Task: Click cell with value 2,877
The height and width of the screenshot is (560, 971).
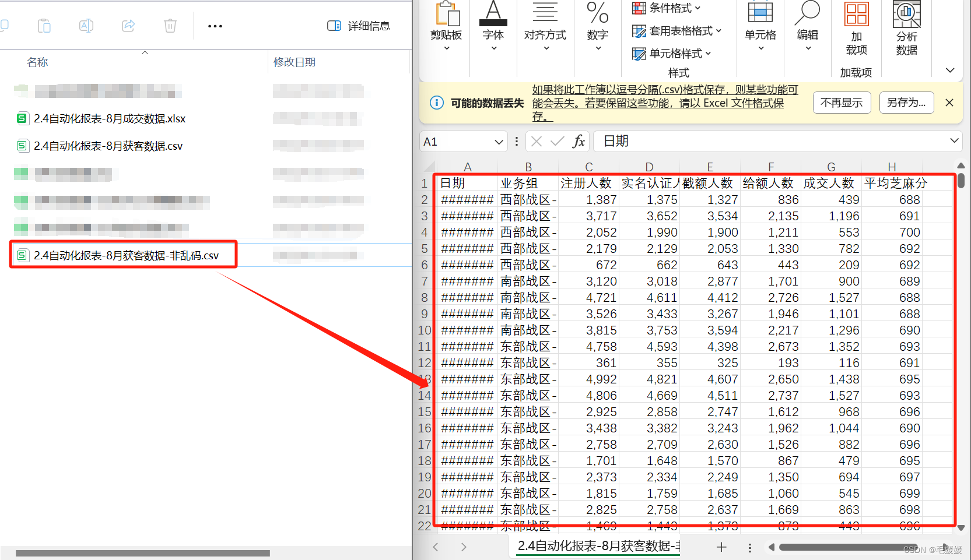Action: [710, 281]
